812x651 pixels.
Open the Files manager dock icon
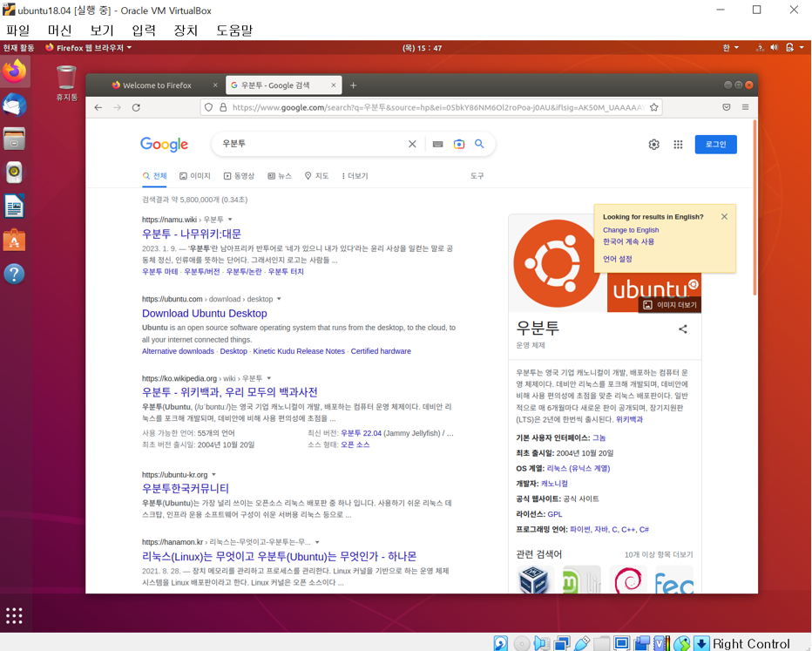tap(15, 139)
